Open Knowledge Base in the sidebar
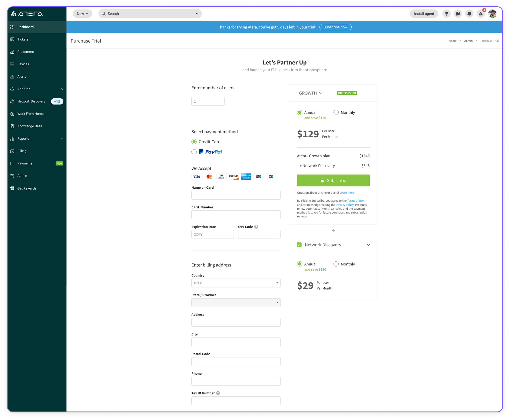510x420 pixels. pyautogui.click(x=37, y=126)
